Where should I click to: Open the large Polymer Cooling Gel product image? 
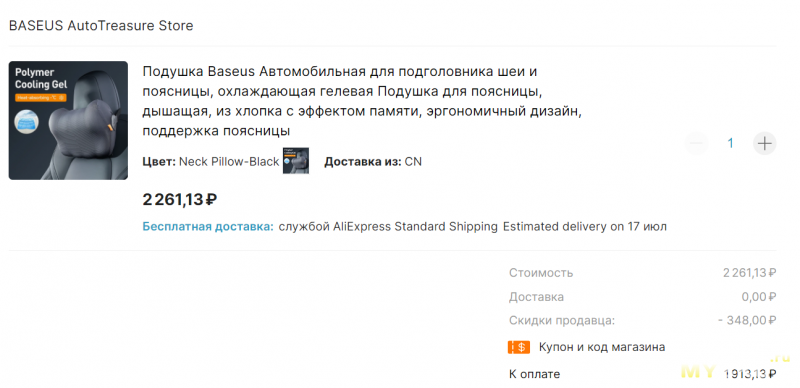(x=68, y=120)
